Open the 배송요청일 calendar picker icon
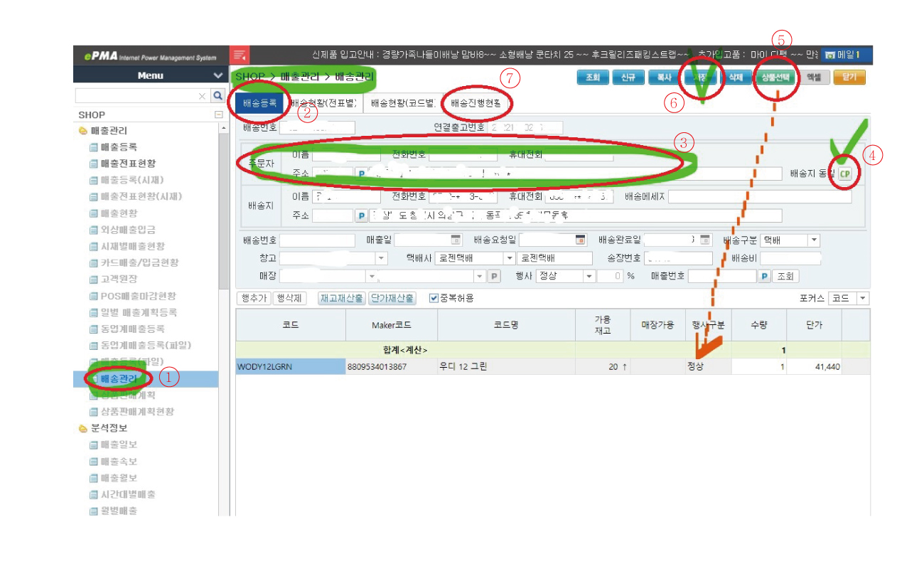Image resolution: width=924 pixels, height=569 pixels. coord(580,240)
